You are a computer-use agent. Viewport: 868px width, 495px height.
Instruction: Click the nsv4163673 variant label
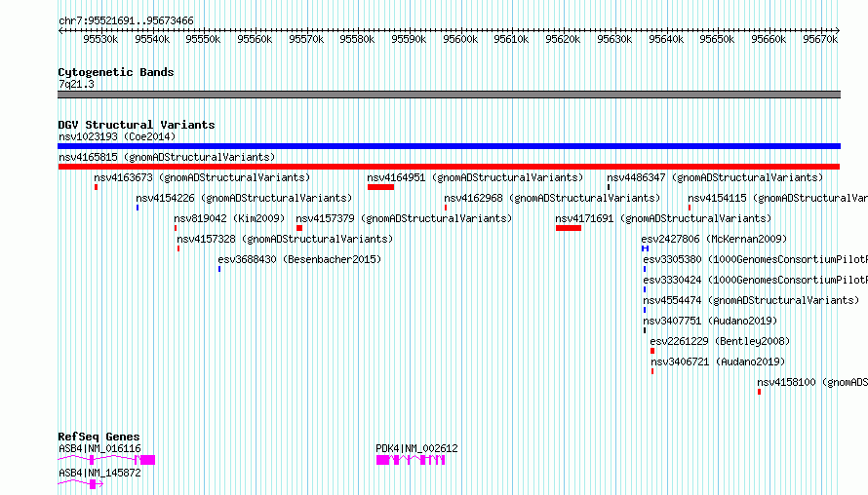click(x=202, y=177)
